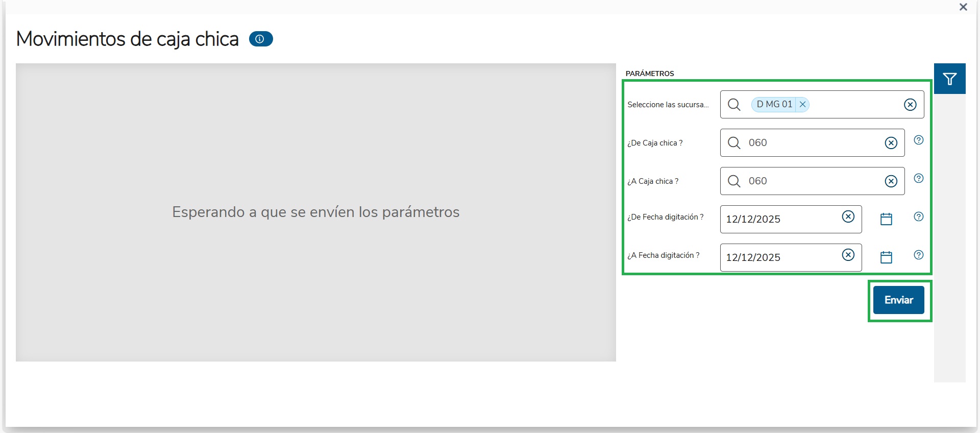Click the Seleccione las sucursa... label
The width and height of the screenshot is (980, 433).
point(668,105)
